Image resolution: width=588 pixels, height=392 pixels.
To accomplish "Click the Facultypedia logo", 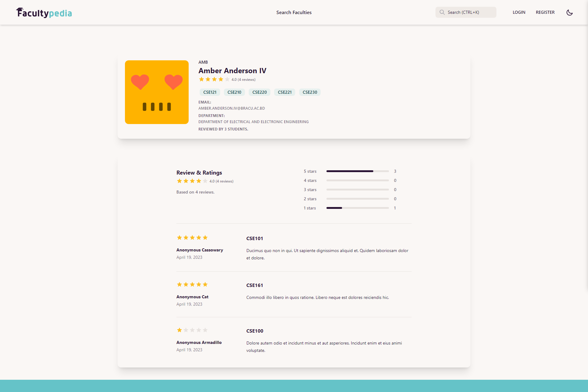I will pyautogui.click(x=44, y=13).
